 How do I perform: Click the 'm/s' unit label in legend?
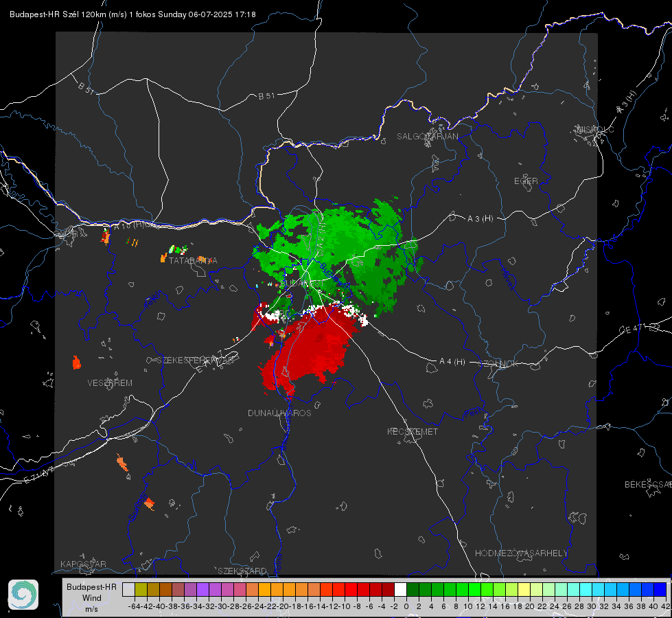[x=92, y=609]
